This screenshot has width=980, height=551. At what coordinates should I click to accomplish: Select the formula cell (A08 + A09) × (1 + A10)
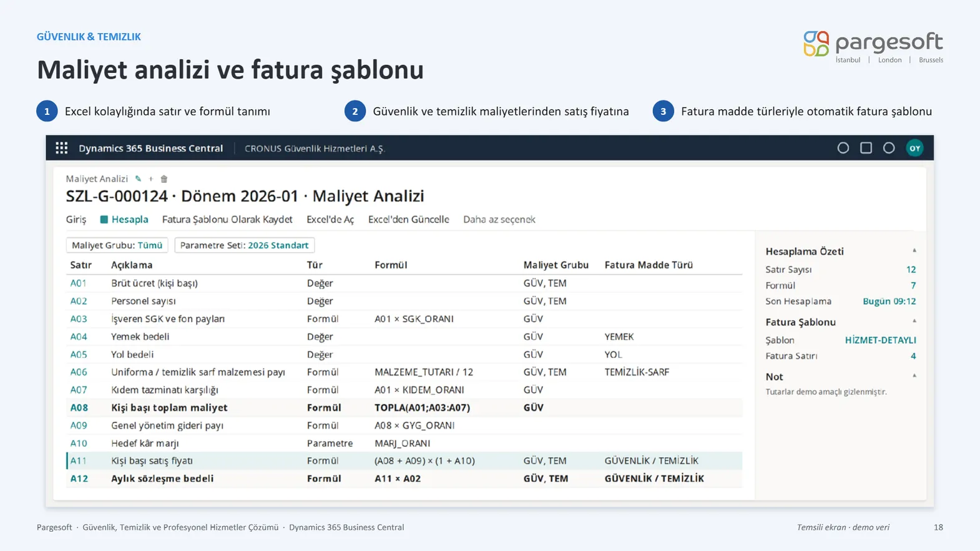424,461
